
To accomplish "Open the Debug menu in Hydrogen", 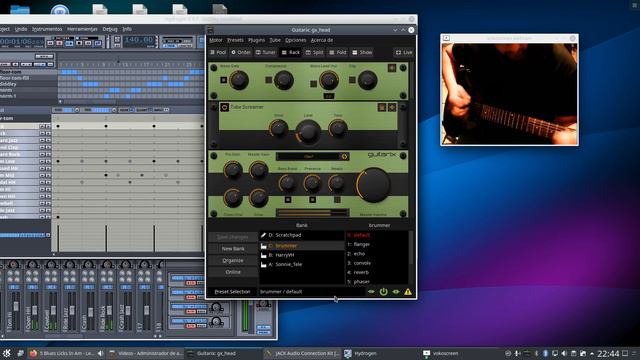I will point(110,29).
